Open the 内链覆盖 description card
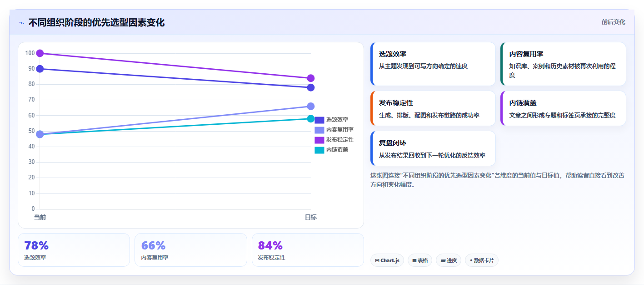Screen dimensions: 644x285 point(563,108)
